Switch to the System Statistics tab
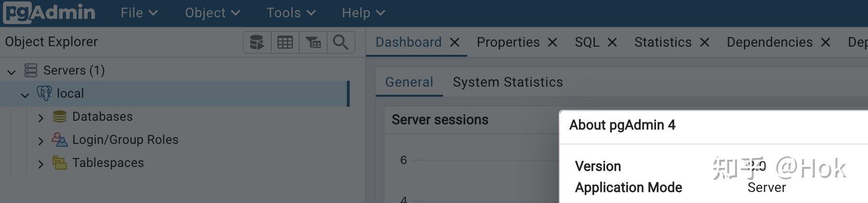Image resolution: width=868 pixels, height=203 pixels. click(508, 82)
